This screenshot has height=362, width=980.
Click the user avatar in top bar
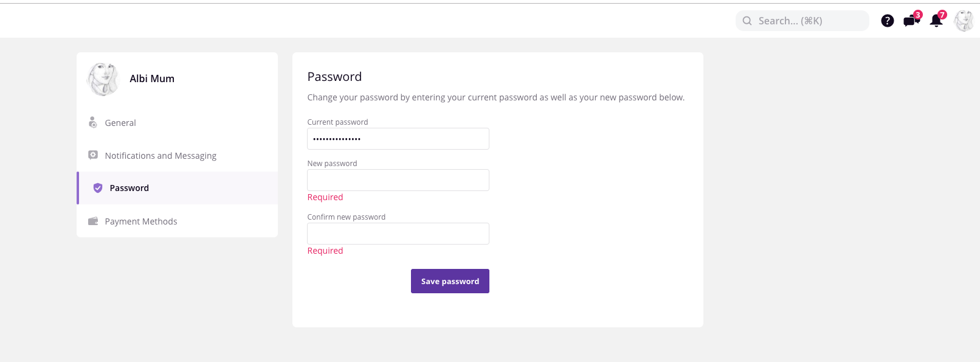[x=964, y=21]
